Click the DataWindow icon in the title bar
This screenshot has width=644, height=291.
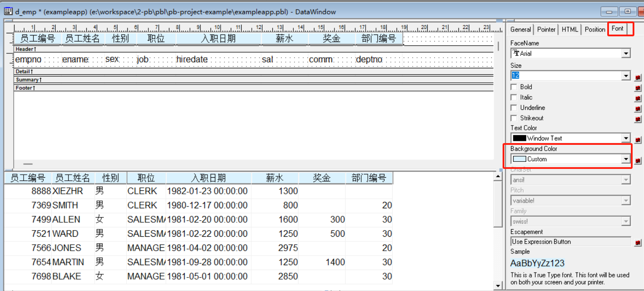pyautogui.click(x=8, y=11)
